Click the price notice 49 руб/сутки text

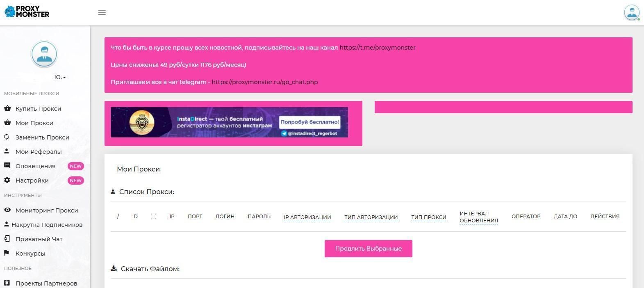[x=179, y=65]
